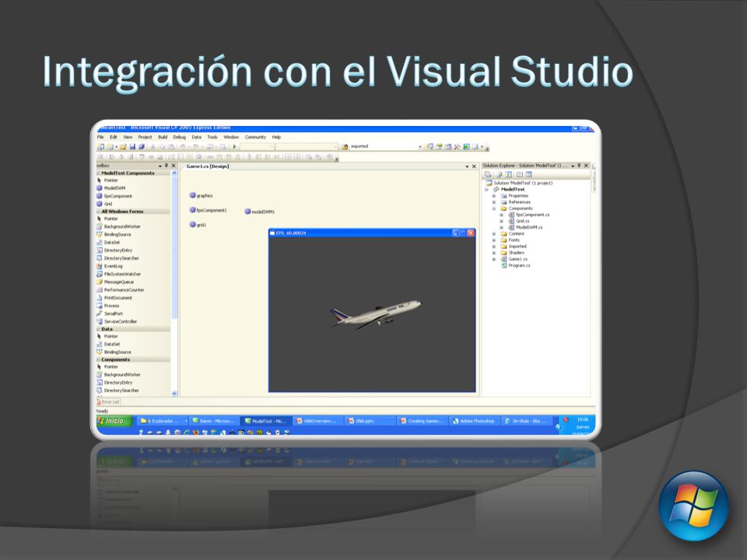The height and width of the screenshot is (560, 747).
Task: Select the ServiceController Toolbox item
Action: tap(117, 322)
